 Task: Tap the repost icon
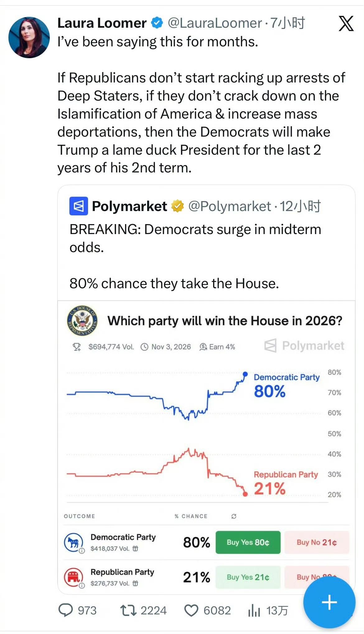pyautogui.click(x=128, y=610)
